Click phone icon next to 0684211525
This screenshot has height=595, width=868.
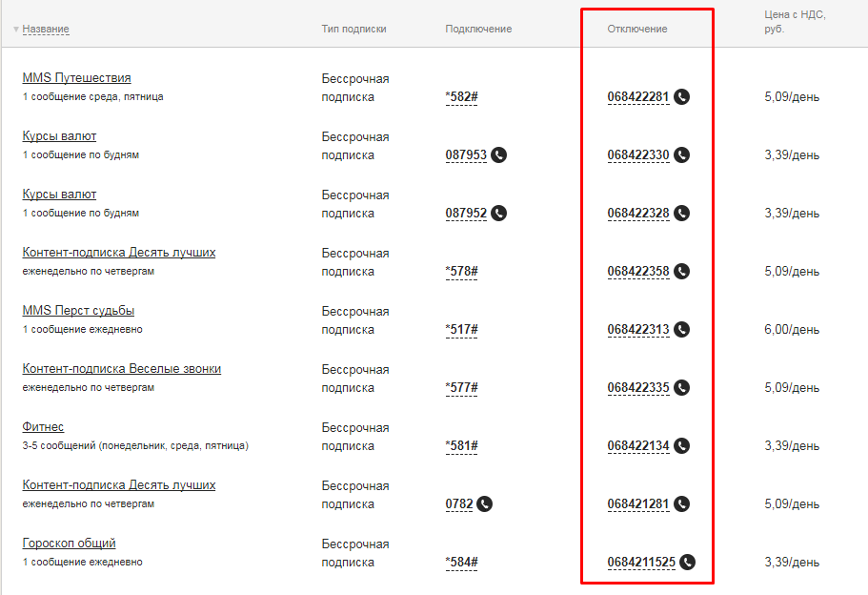click(x=687, y=562)
